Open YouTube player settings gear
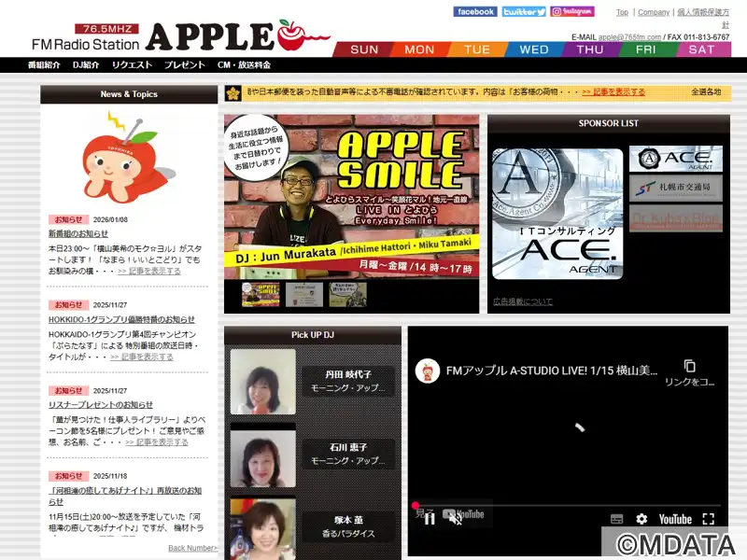 coord(641,519)
